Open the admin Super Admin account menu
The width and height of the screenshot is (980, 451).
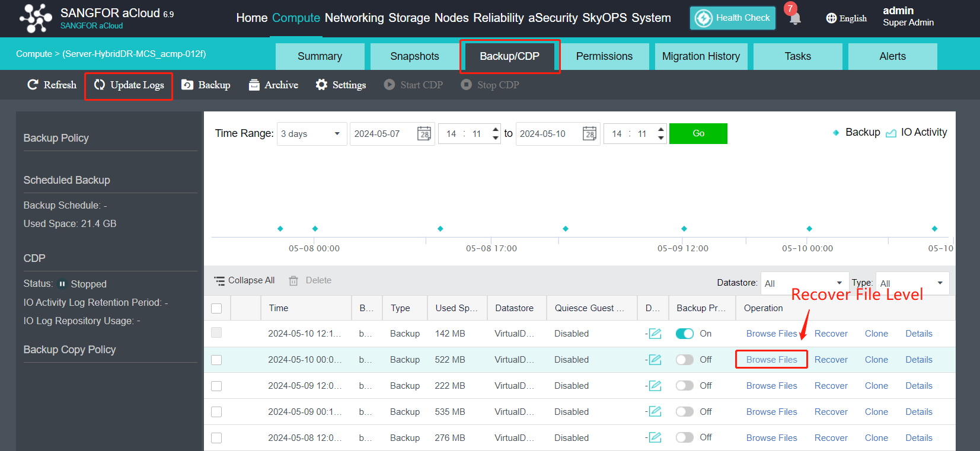tap(908, 17)
